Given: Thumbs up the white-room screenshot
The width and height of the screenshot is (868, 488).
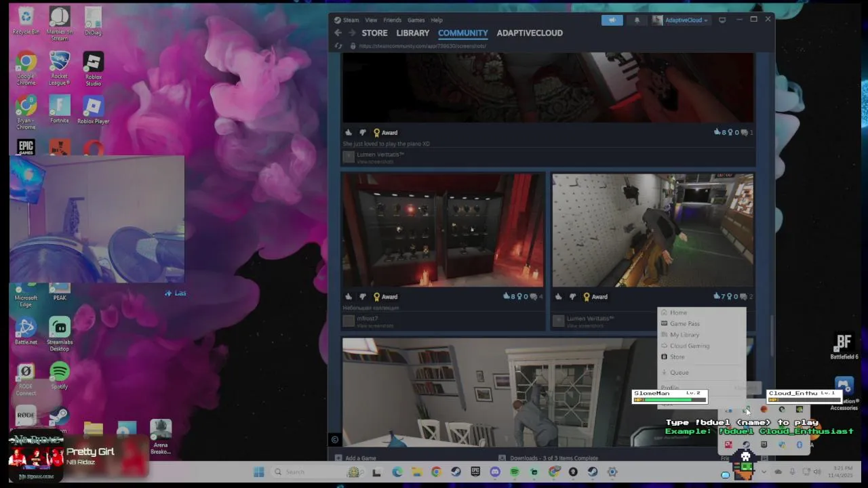Looking at the screenshot, I should coord(559,297).
